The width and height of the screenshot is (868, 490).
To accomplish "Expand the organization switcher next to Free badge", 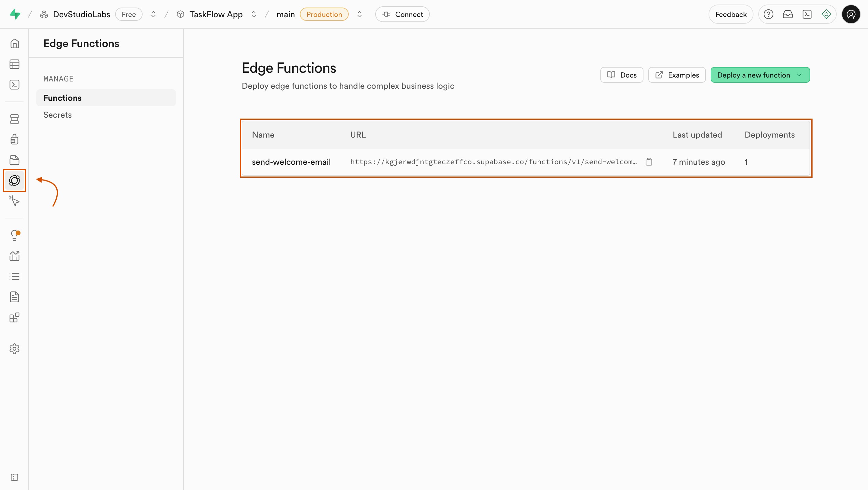I will click(153, 14).
